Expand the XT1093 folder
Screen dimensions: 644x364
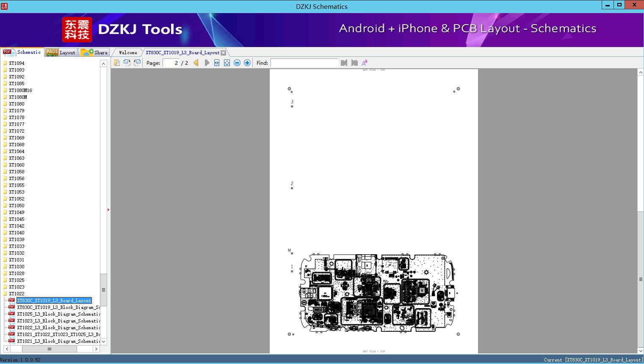[17, 70]
